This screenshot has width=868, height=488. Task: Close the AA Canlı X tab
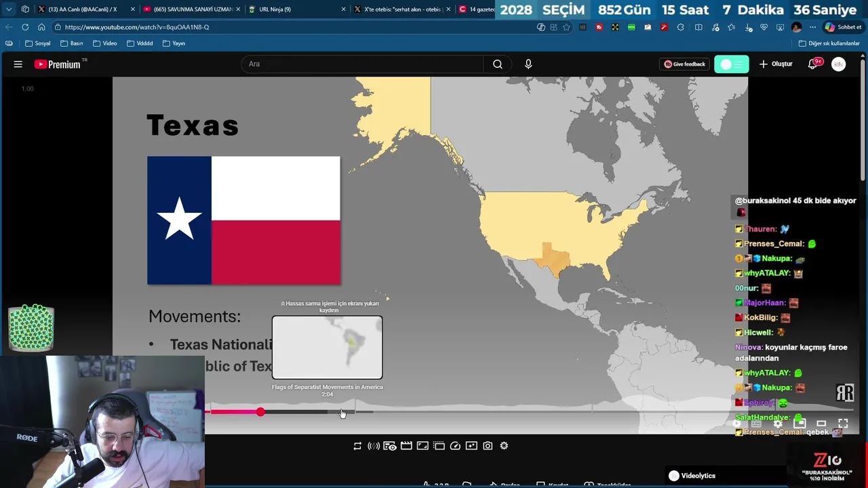pyautogui.click(x=132, y=9)
